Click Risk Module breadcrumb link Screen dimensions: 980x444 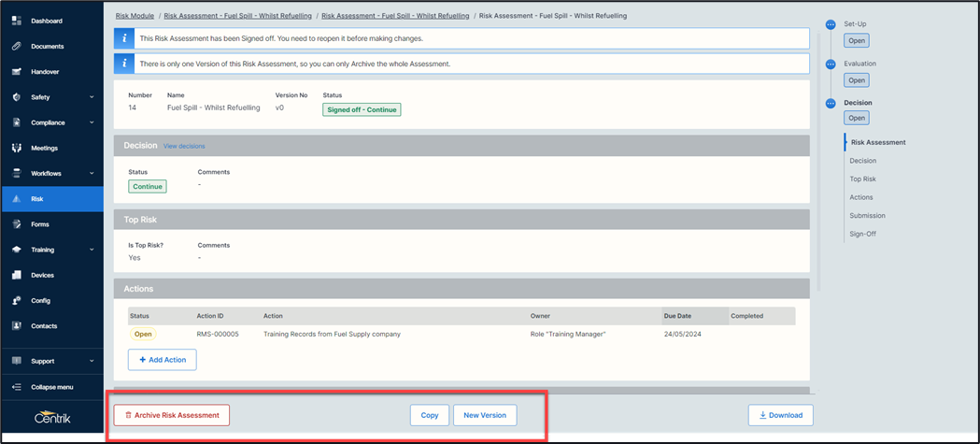[135, 16]
